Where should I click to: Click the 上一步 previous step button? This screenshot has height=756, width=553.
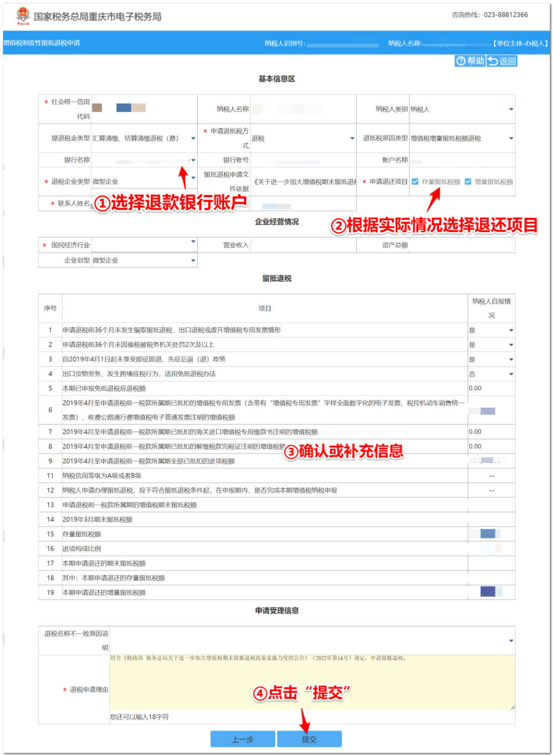pyautogui.click(x=243, y=739)
